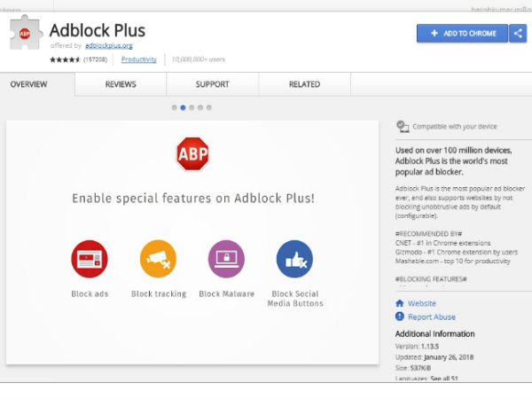Viewport: 532px width, 399px height.
Task: Click 'Enable special features on Adblock Plus!' text
Action: click(193, 198)
